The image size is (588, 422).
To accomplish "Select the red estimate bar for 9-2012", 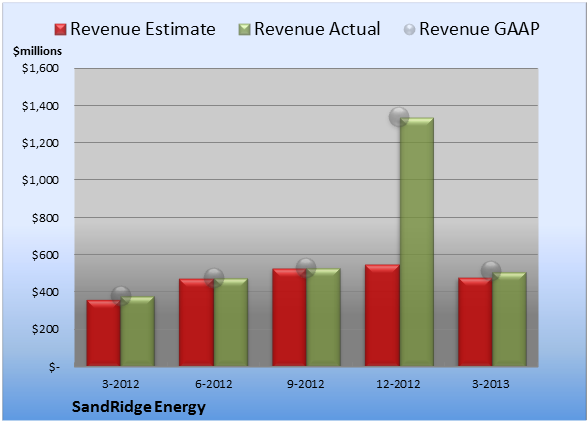I will coord(289,317).
